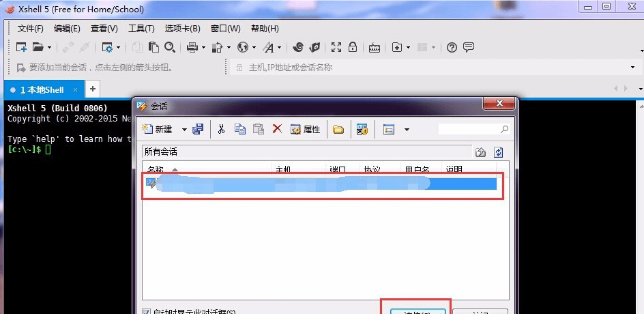The width and height of the screenshot is (644, 314).
Task: Go up one folder level icon
Action: (x=480, y=152)
